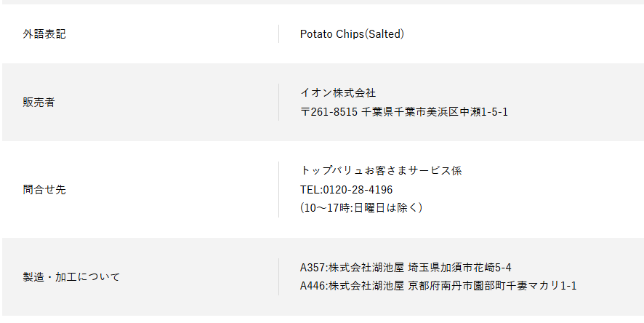Click the postal code 〒261-8515
This screenshot has width=644, height=323.
pos(329,112)
